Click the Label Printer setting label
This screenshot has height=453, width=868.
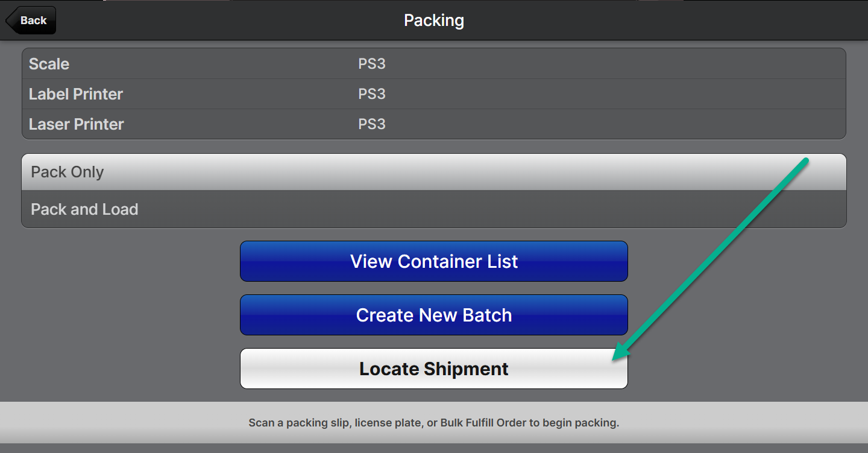click(76, 94)
